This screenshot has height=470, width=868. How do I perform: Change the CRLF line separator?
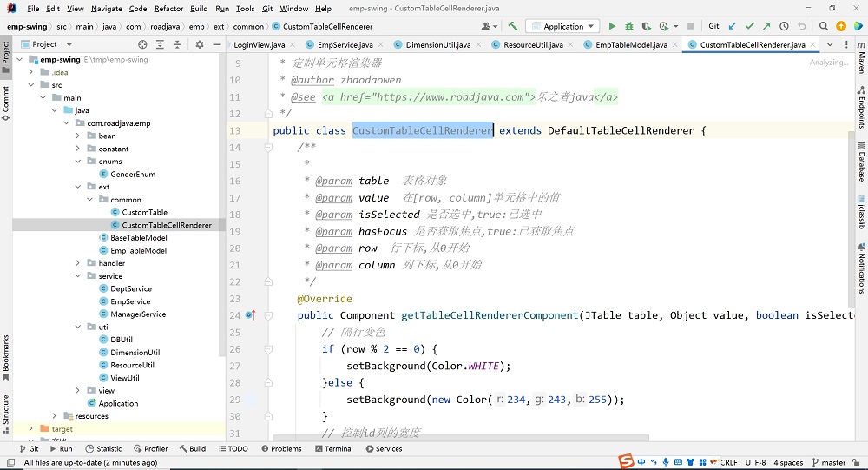pos(728,462)
